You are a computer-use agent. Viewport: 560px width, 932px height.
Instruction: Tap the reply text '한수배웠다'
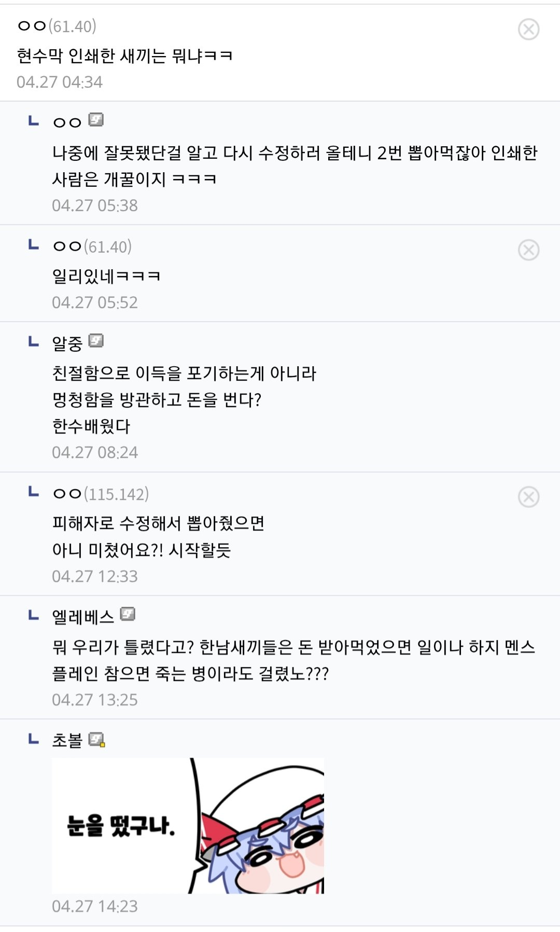coord(91,426)
